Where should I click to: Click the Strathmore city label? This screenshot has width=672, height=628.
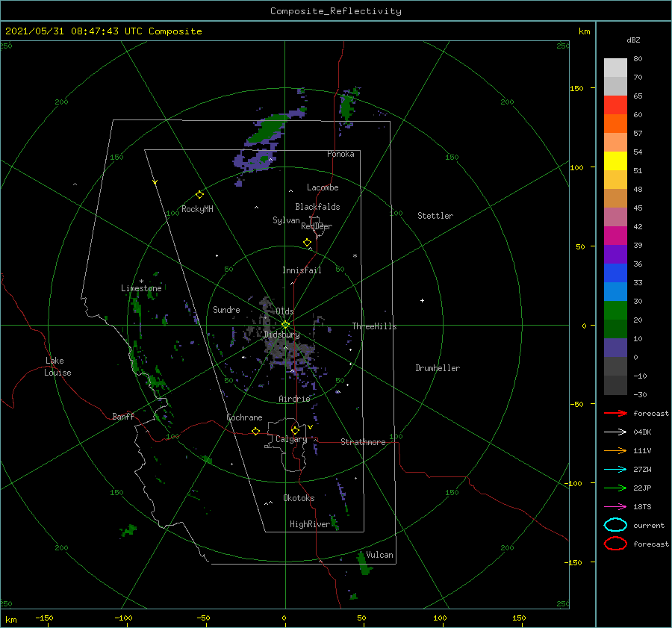[363, 442]
